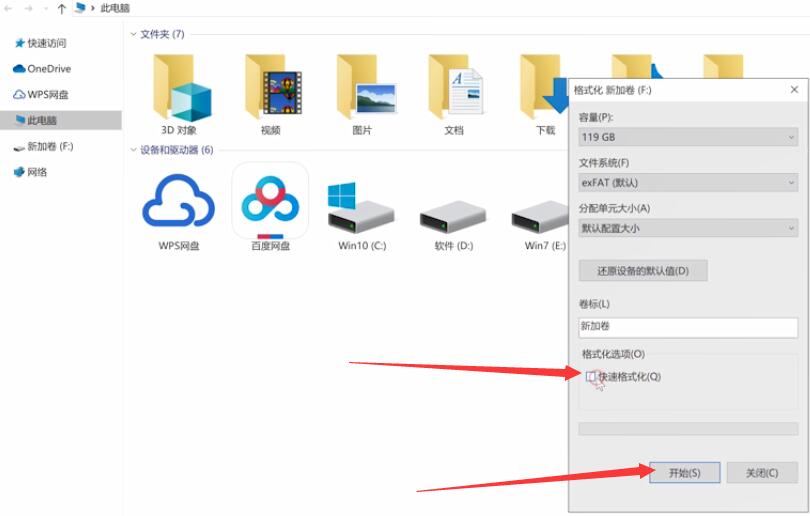Open 新加卷 (F:) in the sidebar
This screenshot has height=516, width=810.
click(x=43, y=147)
